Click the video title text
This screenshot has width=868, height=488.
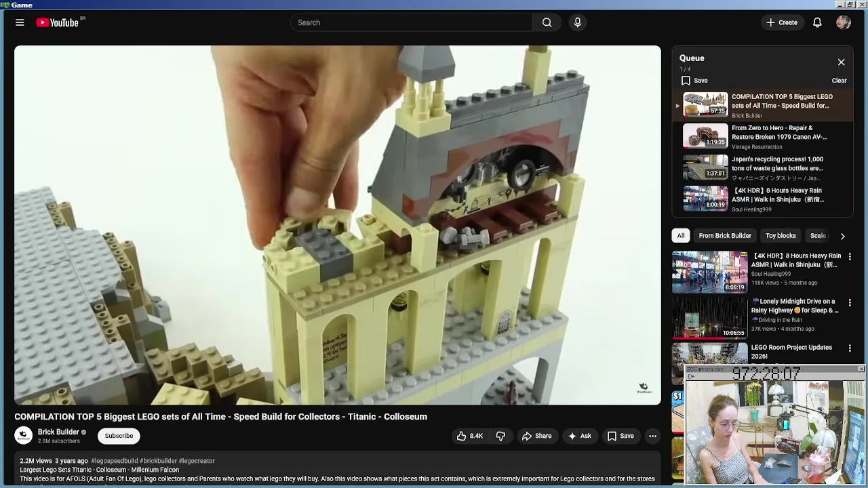coord(221,417)
